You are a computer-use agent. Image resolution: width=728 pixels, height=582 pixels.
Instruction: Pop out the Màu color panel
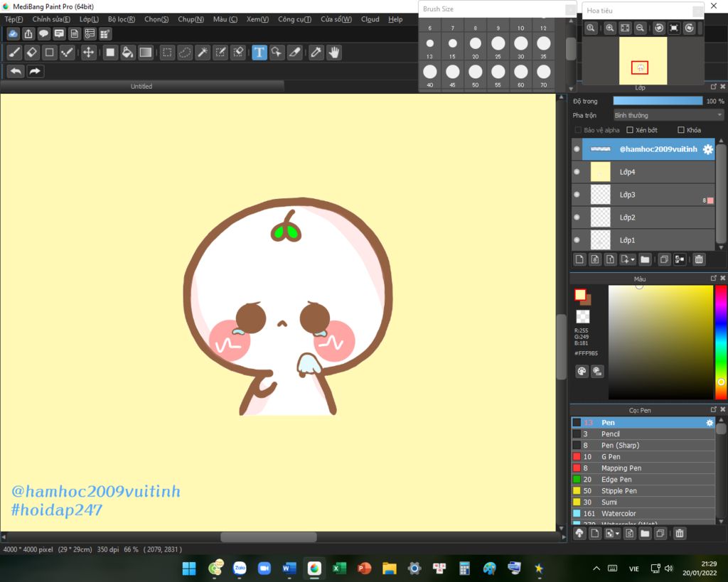click(x=714, y=278)
